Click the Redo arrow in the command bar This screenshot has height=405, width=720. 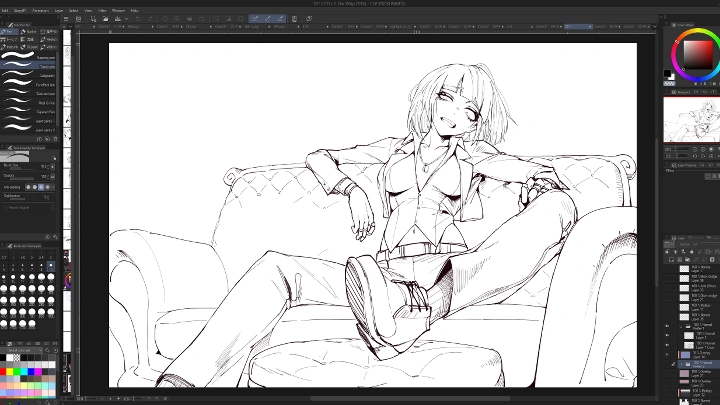150,18
